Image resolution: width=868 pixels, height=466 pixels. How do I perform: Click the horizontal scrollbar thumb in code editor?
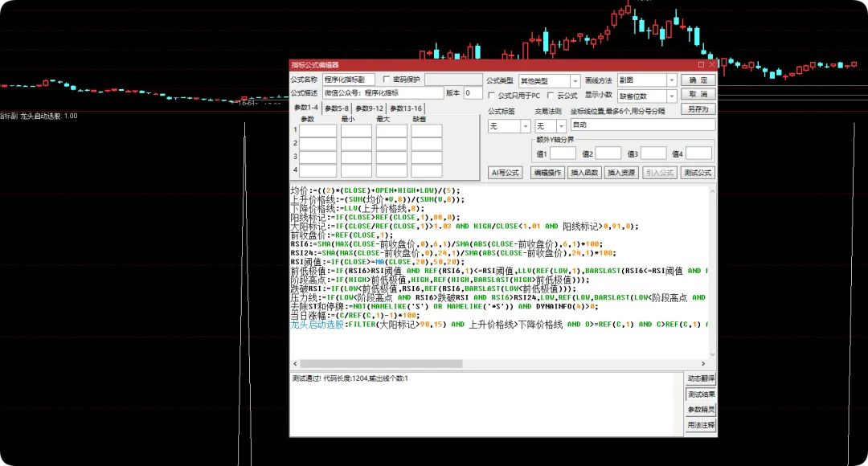point(381,364)
